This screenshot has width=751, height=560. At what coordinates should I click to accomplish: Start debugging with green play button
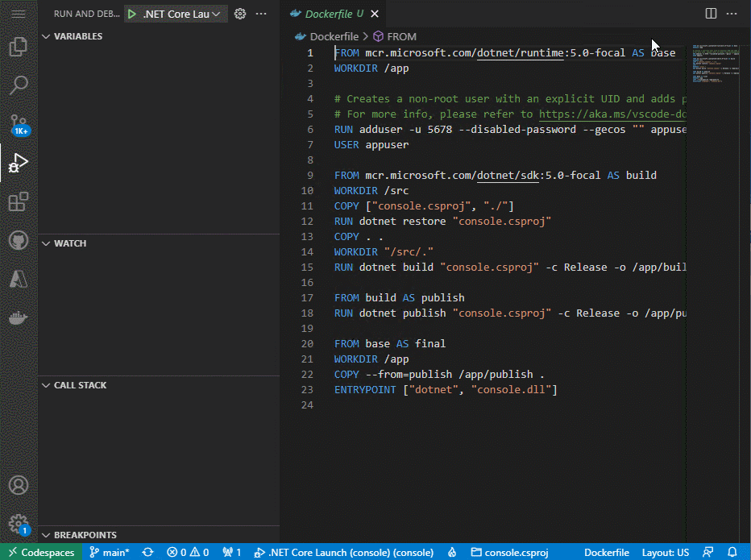pyautogui.click(x=131, y=14)
